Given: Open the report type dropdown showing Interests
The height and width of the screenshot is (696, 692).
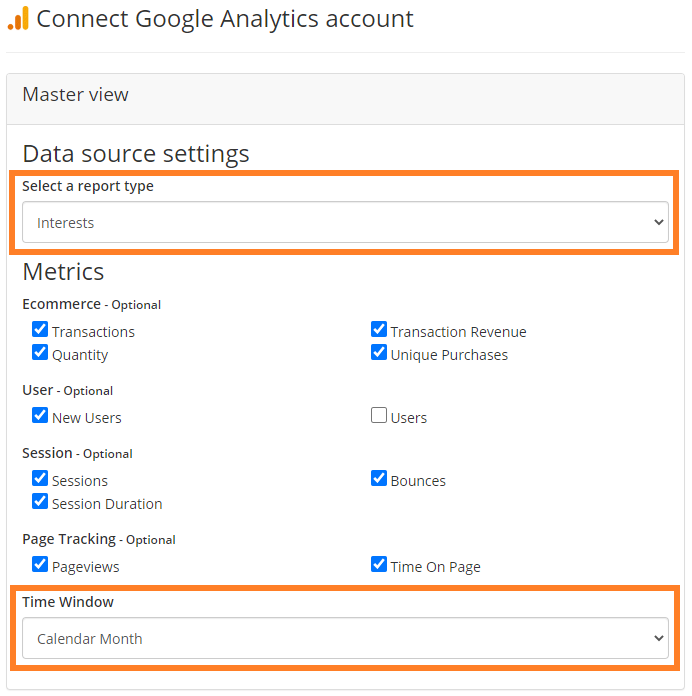Looking at the screenshot, I should click(345, 222).
